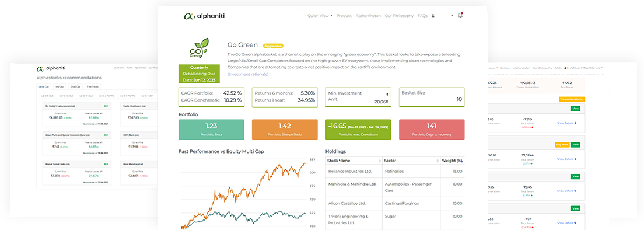The image size is (644, 230).
Task: Expand Show Details for the ₹8.45 return row
Action: [x=567, y=191]
